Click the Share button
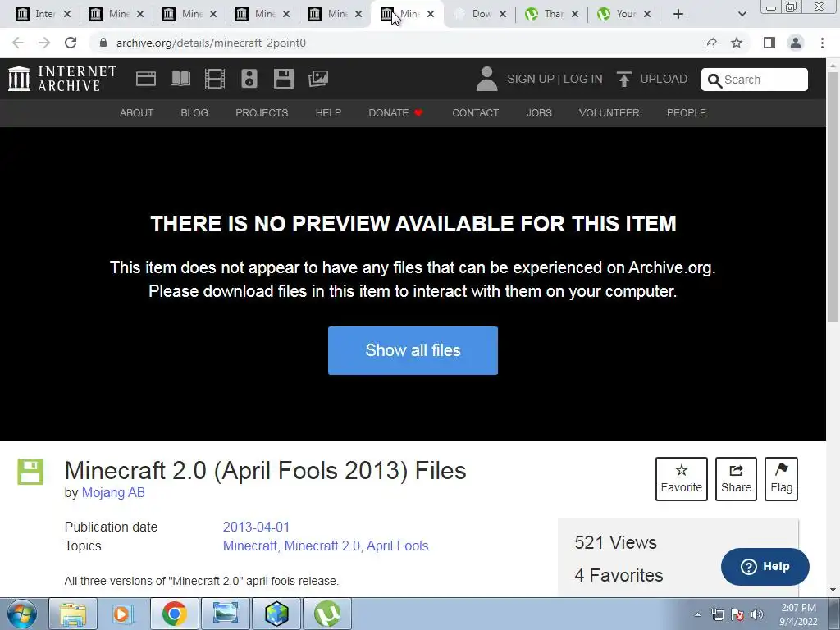Viewport: 840px width, 630px height. tap(736, 479)
